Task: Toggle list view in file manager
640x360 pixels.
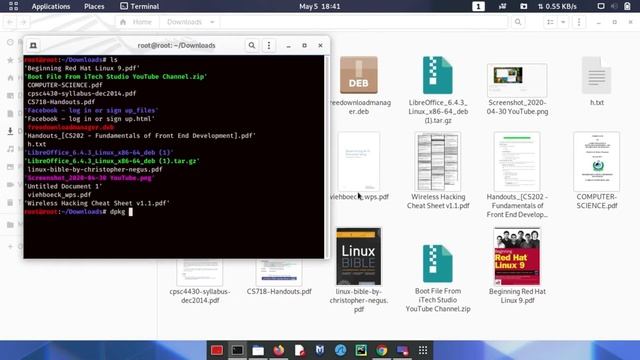Action: (550, 22)
